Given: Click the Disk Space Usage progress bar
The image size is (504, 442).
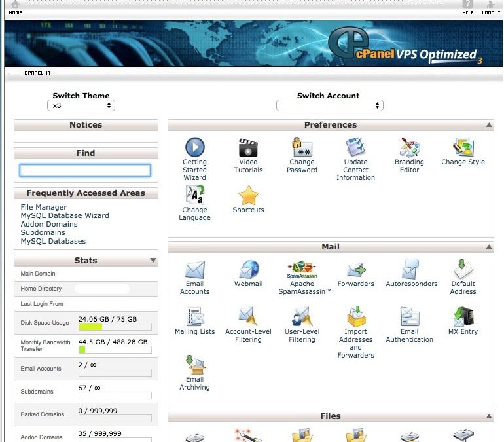Looking at the screenshot, I should point(115,327).
